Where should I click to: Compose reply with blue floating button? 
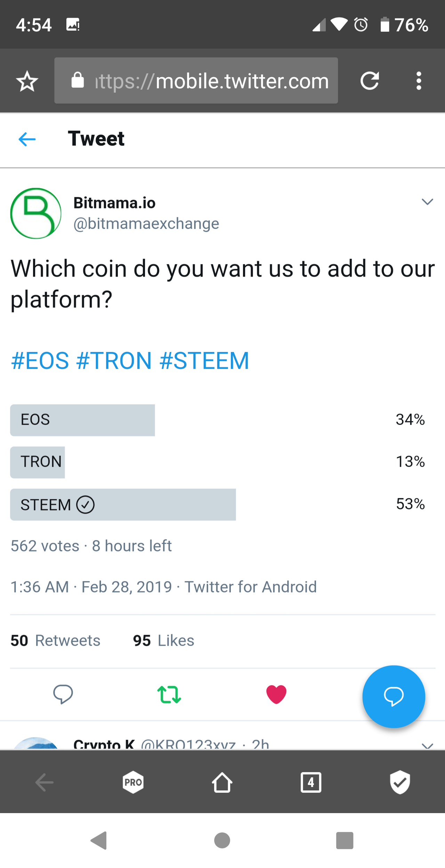pyautogui.click(x=394, y=696)
